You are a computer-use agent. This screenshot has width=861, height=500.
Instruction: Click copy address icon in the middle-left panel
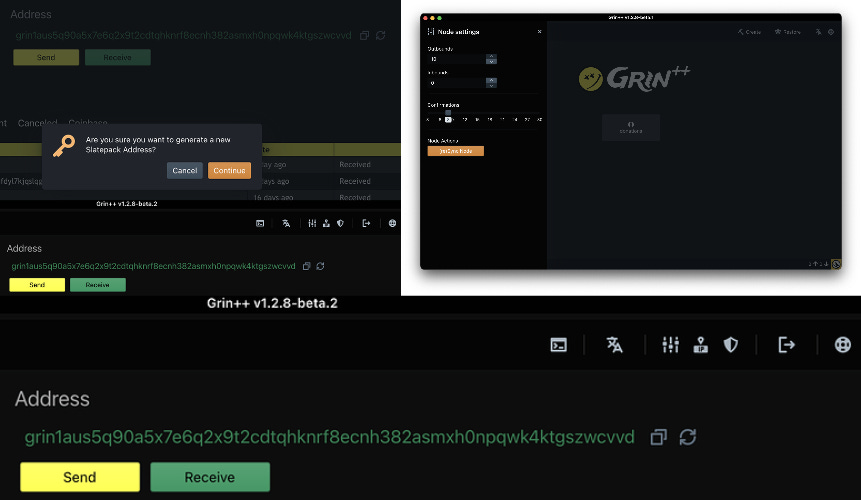click(x=306, y=266)
